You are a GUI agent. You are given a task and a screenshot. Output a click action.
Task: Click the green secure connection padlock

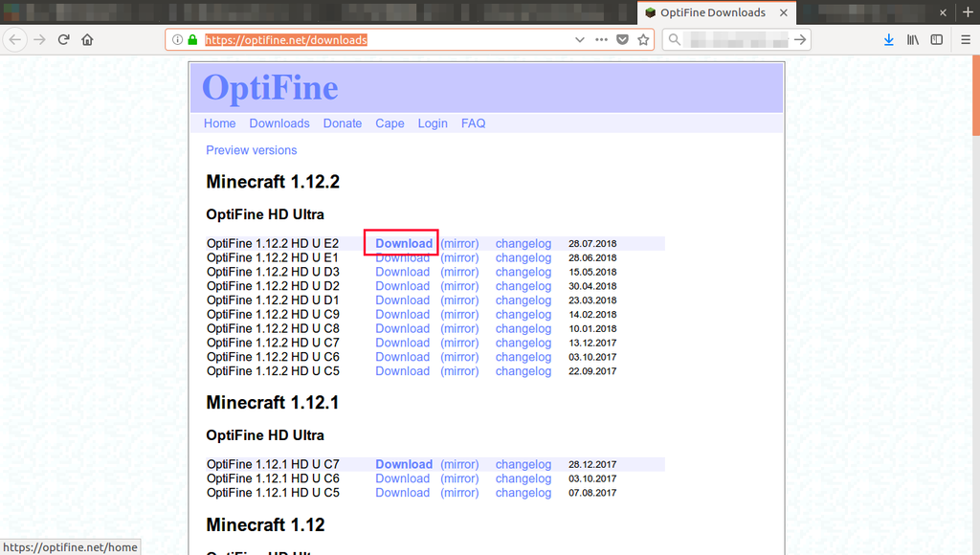192,40
